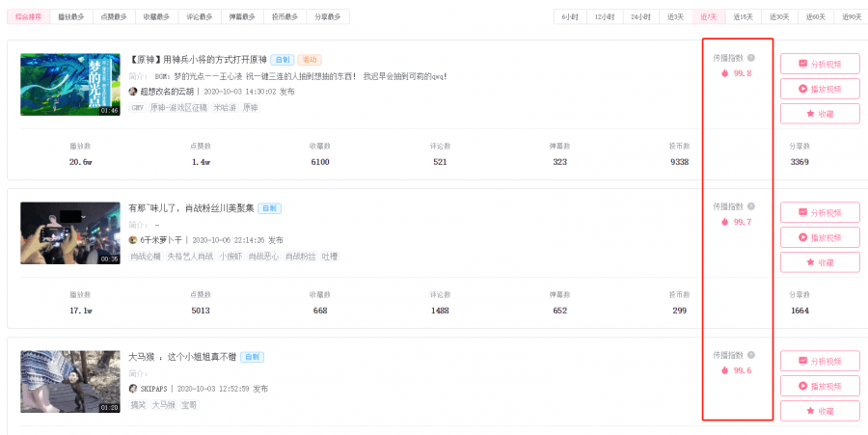Click 播放视频 for the 原神 video
This screenshot has height=435, width=868.
click(x=821, y=89)
